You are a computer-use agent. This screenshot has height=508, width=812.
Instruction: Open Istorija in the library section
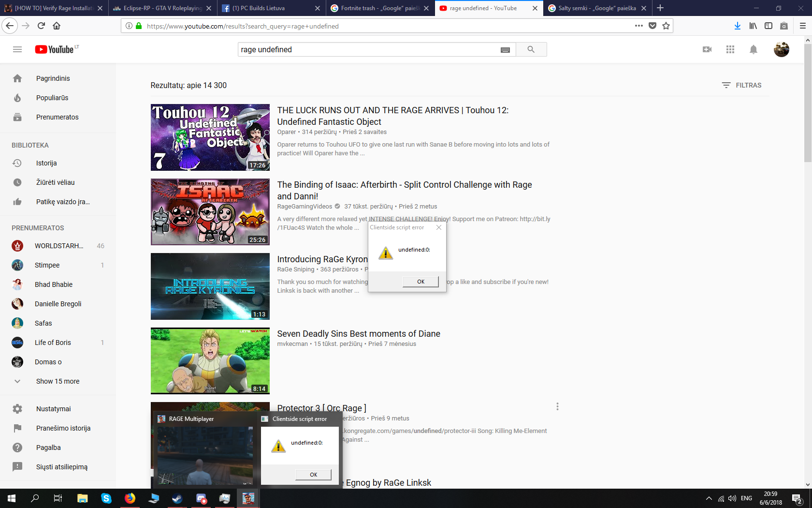(x=58, y=163)
